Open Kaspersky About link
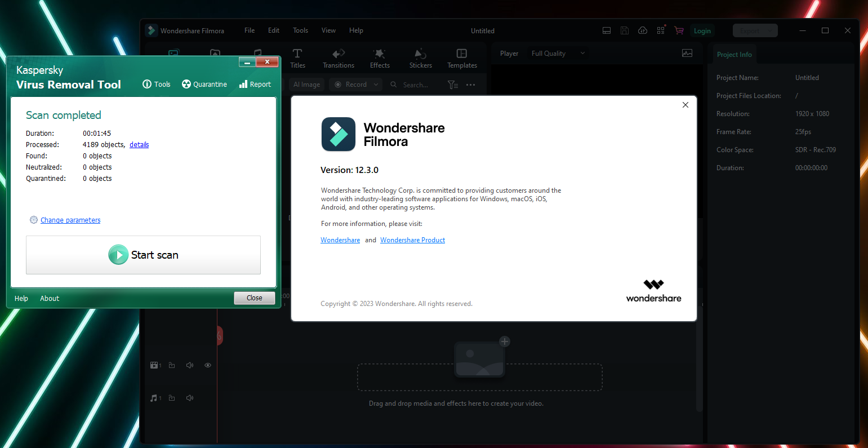 coord(50,299)
